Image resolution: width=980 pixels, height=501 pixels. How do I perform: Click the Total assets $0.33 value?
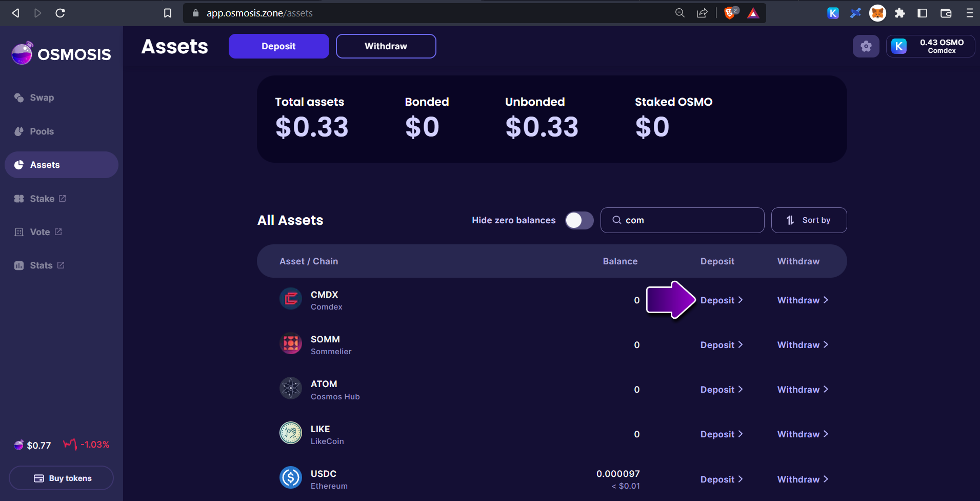pos(312,127)
